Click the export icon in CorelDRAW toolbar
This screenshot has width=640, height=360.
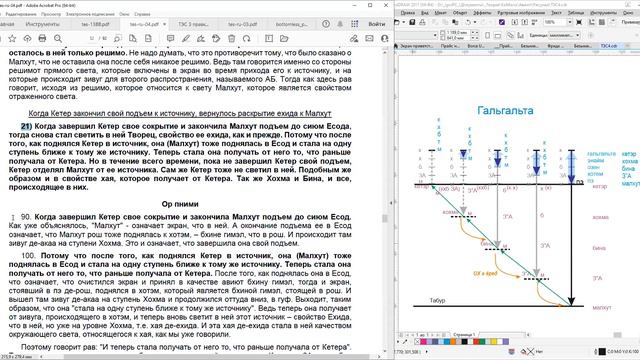click(x=525, y=22)
